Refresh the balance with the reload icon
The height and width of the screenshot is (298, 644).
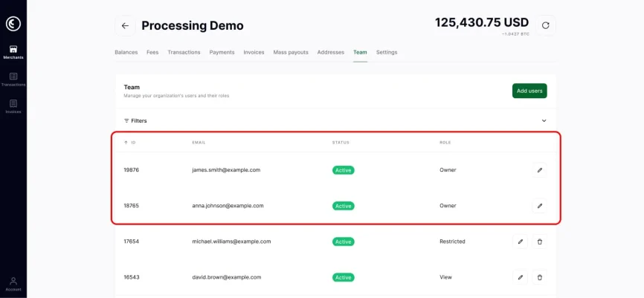point(545,25)
